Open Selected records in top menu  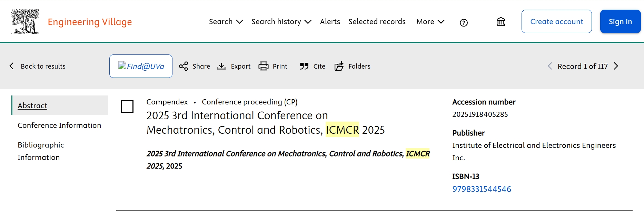pyautogui.click(x=377, y=22)
